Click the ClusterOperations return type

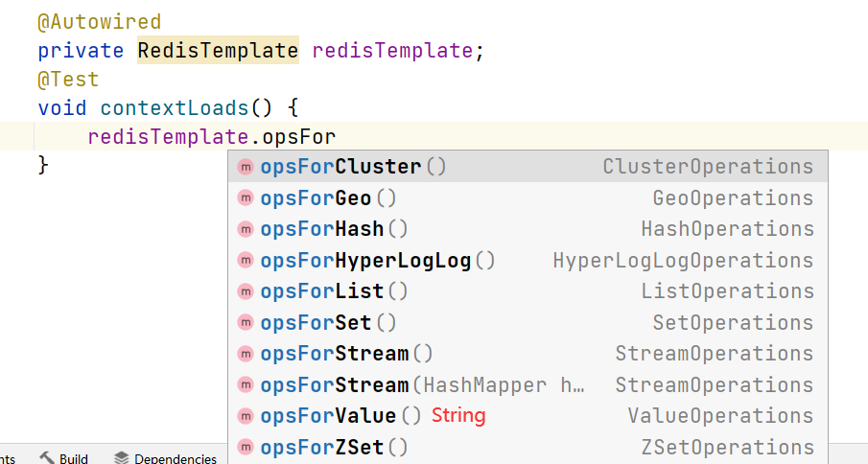708,167
